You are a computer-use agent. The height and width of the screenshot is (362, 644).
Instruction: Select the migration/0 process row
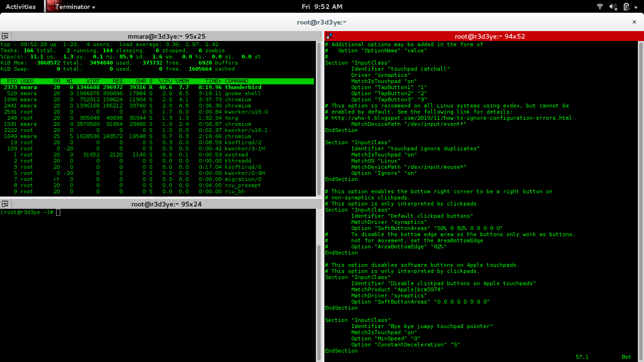[x=157, y=179]
